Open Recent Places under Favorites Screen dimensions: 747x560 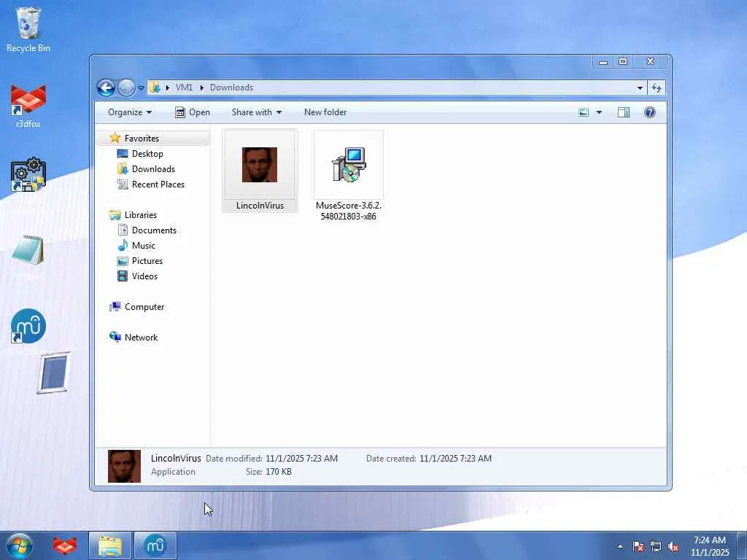pos(158,184)
